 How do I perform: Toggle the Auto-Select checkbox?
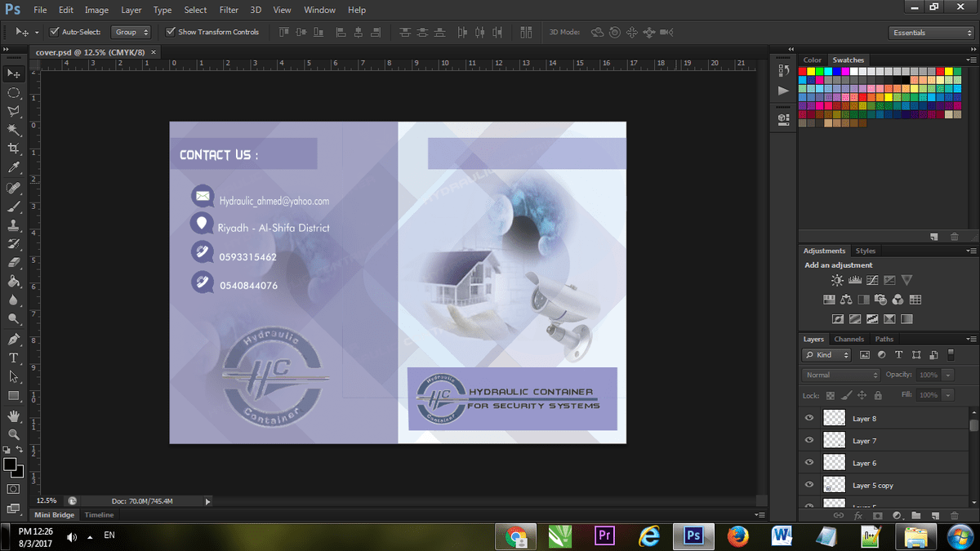tap(55, 33)
